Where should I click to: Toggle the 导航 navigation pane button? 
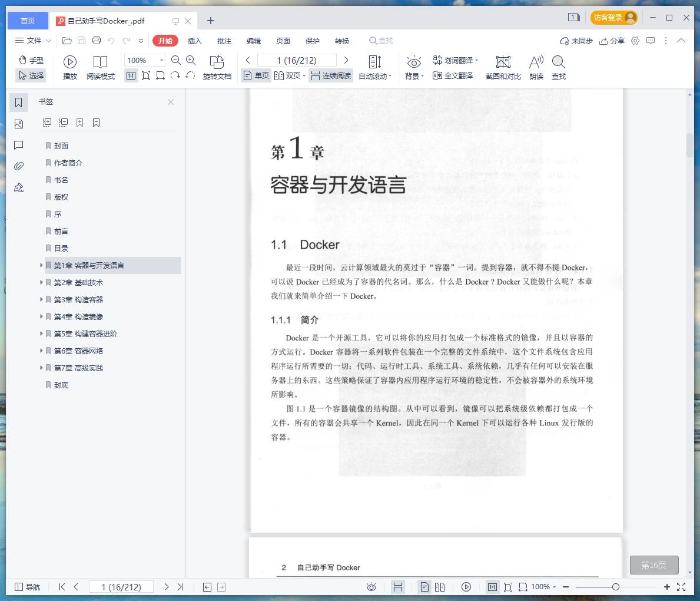coord(27,587)
